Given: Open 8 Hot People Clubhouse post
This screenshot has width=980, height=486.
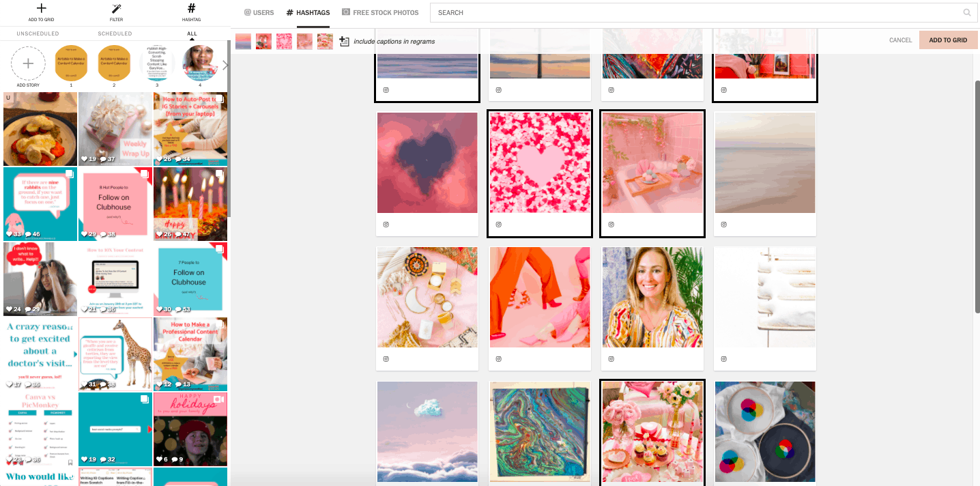Looking at the screenshot, I should click(x=115, y=204).
